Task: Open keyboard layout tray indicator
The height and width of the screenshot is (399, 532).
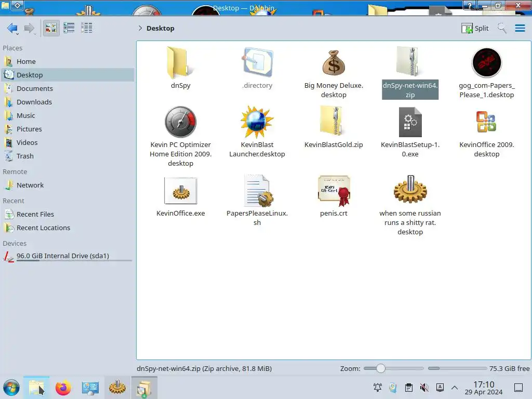Action: tap(440, 388)
